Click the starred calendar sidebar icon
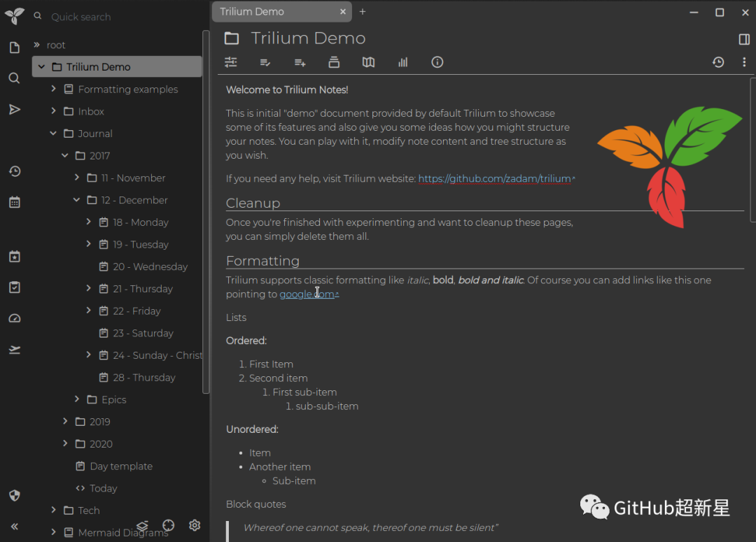 coord(15,256)
